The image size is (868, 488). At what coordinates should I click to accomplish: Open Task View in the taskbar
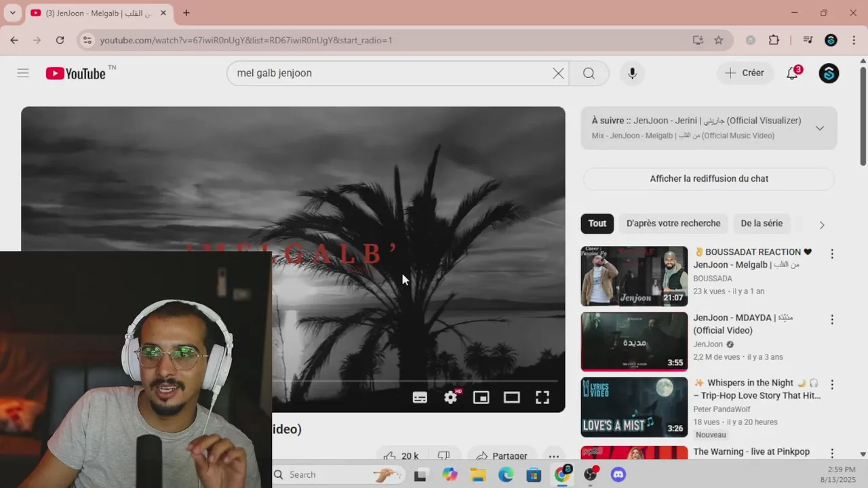(420, 475)
